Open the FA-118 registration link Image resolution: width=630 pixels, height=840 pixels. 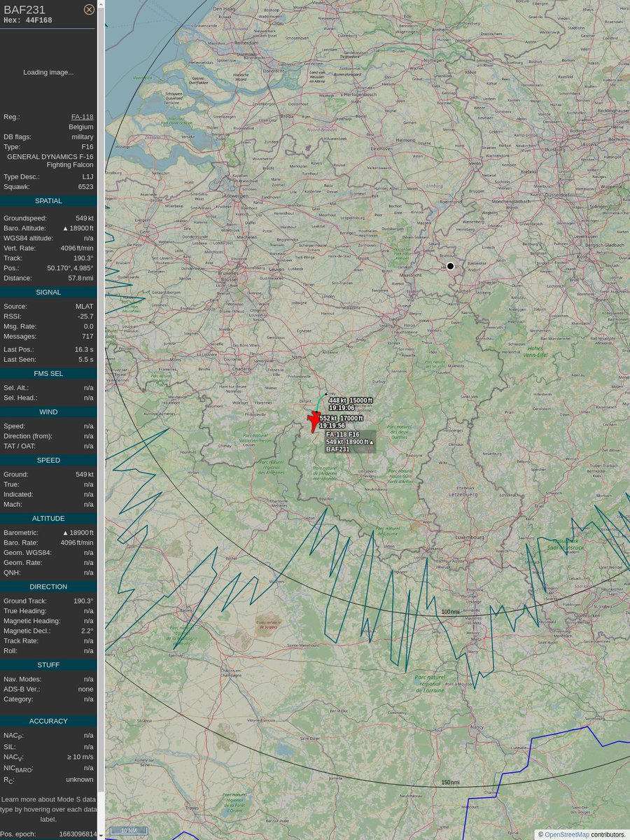[x=82, y=117]
